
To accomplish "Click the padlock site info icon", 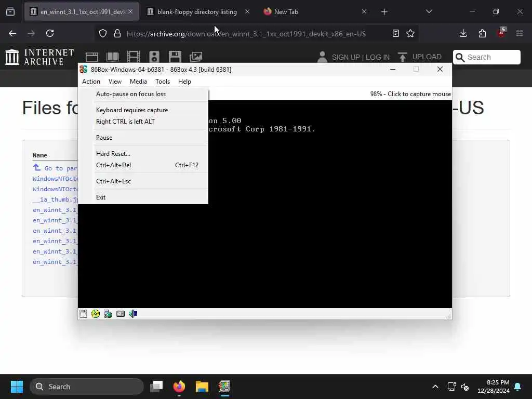I will [117, 33].
